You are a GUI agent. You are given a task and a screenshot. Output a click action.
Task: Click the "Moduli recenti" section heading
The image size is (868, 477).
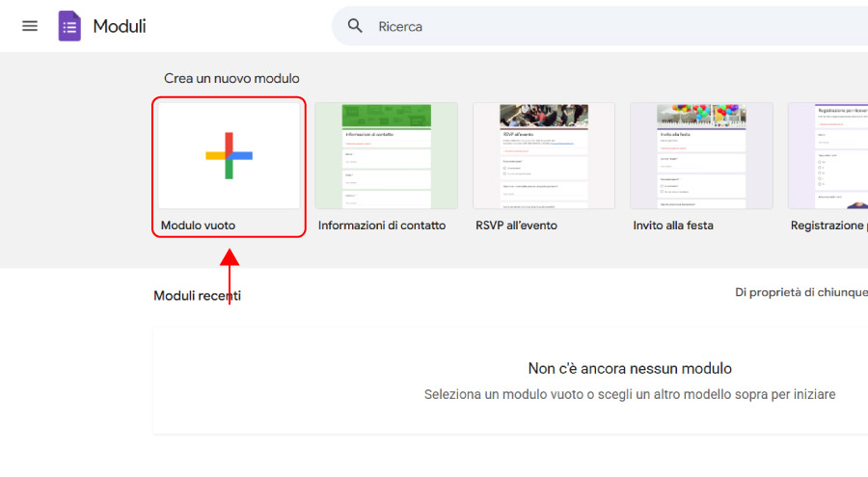click(198, 296)
